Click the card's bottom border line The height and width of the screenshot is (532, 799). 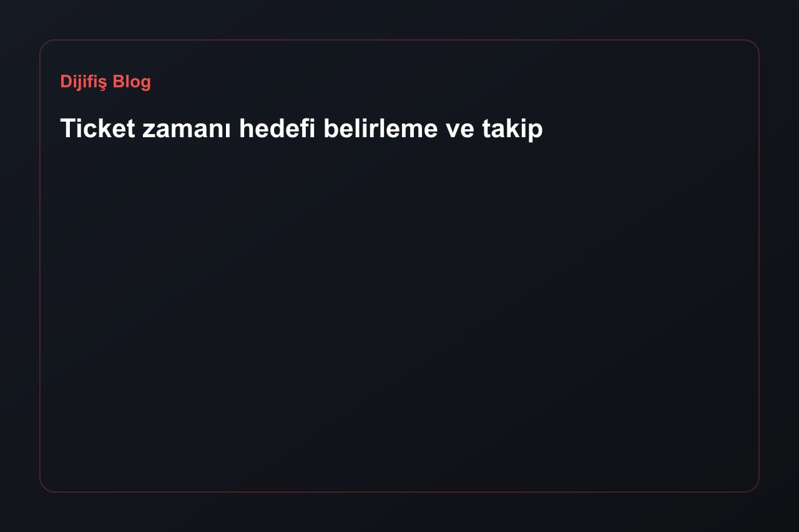pos(399,491)
